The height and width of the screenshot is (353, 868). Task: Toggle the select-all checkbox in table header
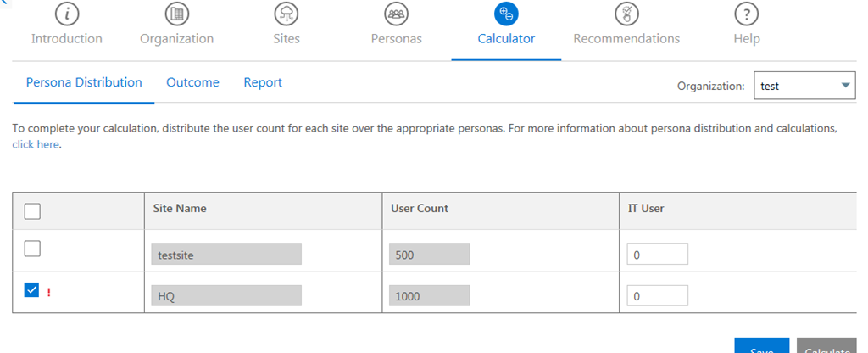tap(30, 210)
